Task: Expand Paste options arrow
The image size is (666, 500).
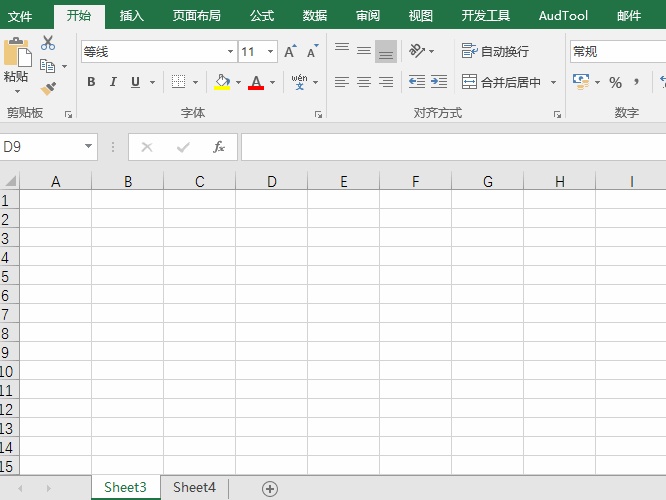Action: click(x=17, y=91)
